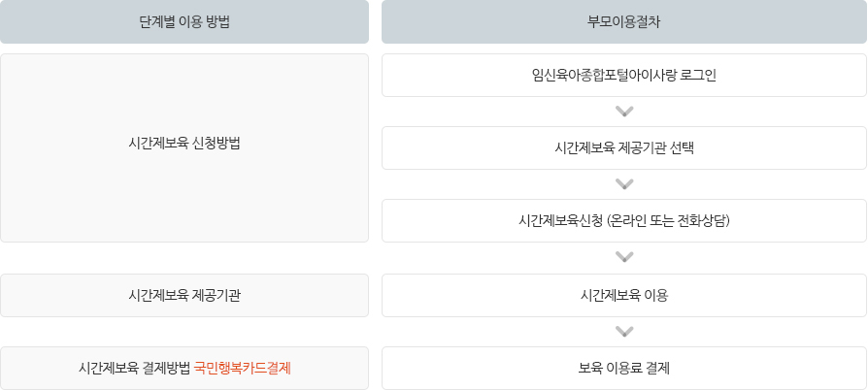The width and height of the screenshot is (868, 390).
Task: Click the word 결제 ending the last step
Action: point(658,368)
